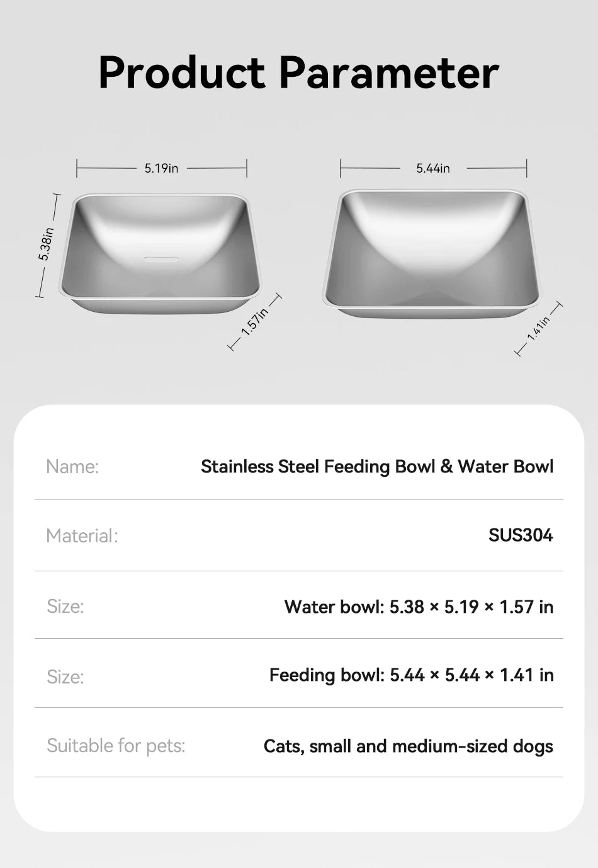Click the Name field label
This screenshot has width=598, height=868.
(72, 467)
